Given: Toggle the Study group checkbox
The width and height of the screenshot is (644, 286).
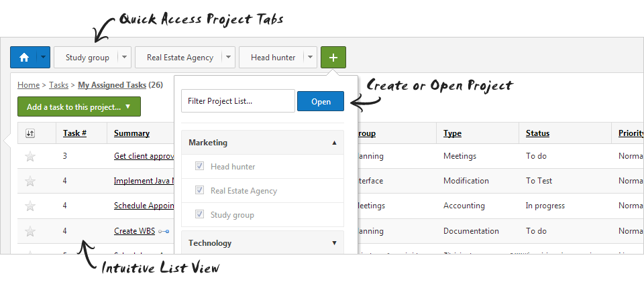Looking at the screenshot, I should pyautogui.click(x=199, y=215).
